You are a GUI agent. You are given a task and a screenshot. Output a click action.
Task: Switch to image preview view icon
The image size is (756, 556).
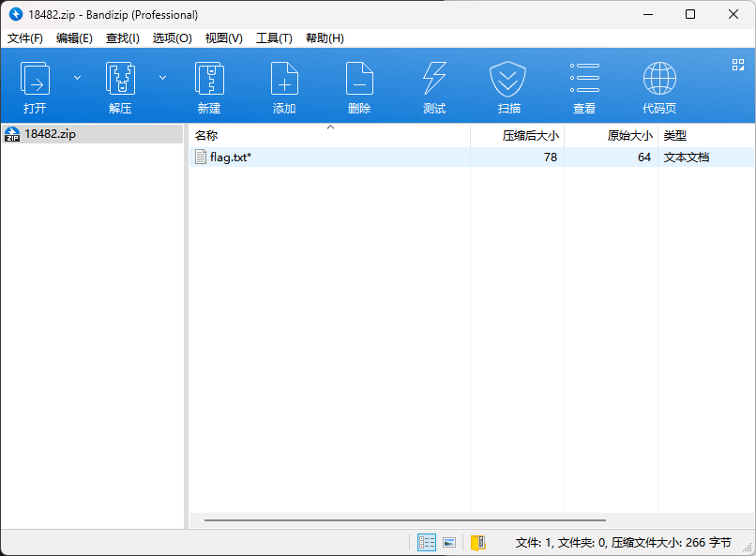coord(449,543)
